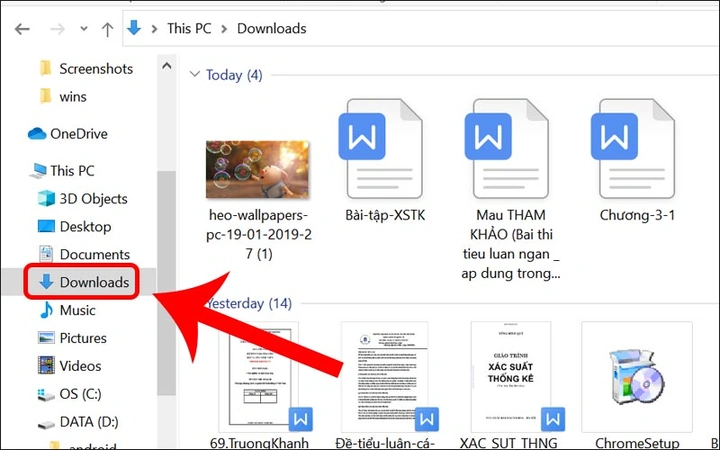Go back with the Back arrow
This screenshot has height=450, width=720.
tap(22, 29)
